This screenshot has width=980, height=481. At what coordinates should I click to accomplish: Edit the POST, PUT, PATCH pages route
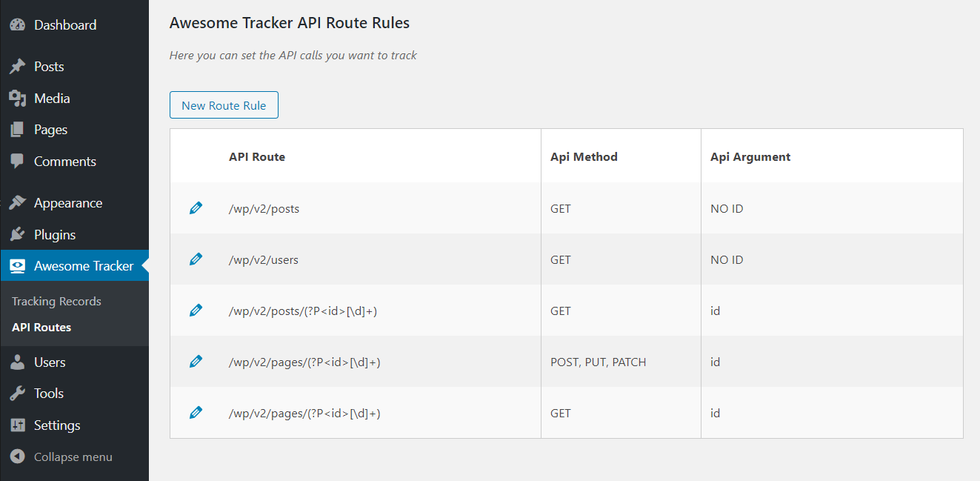tap(196, 362)
